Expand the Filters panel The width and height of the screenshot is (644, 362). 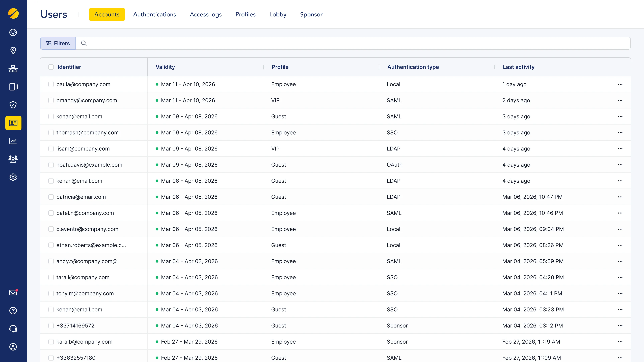point(58,43)
